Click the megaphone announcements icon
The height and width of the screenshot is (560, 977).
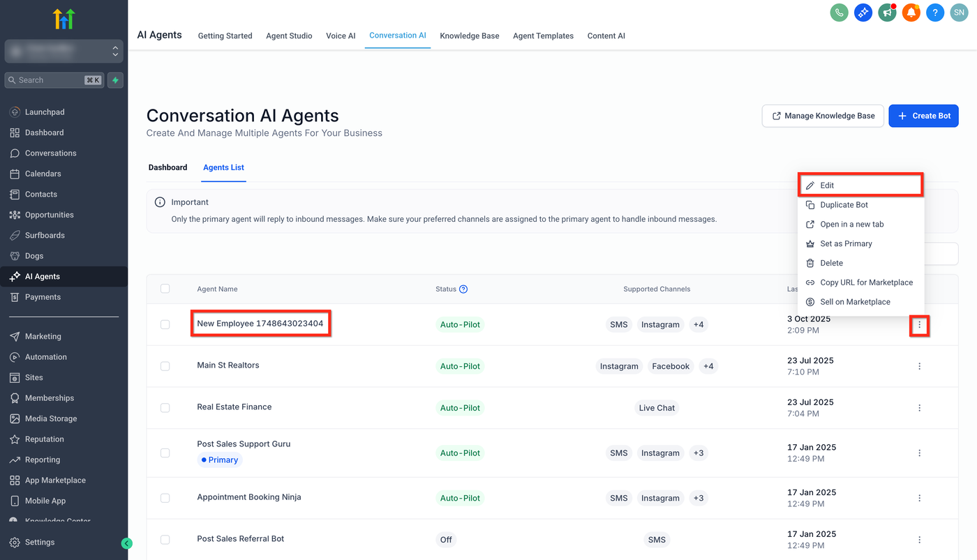click(887, 13)
